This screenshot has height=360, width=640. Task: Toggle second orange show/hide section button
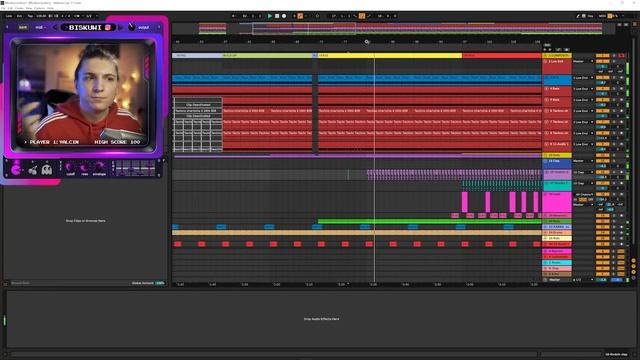[633, 266]
